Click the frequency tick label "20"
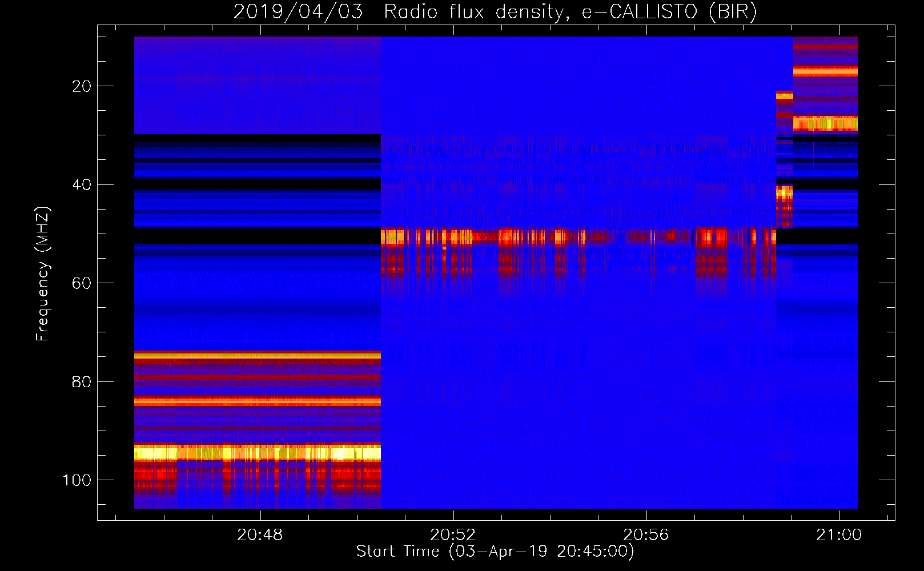 82,86
